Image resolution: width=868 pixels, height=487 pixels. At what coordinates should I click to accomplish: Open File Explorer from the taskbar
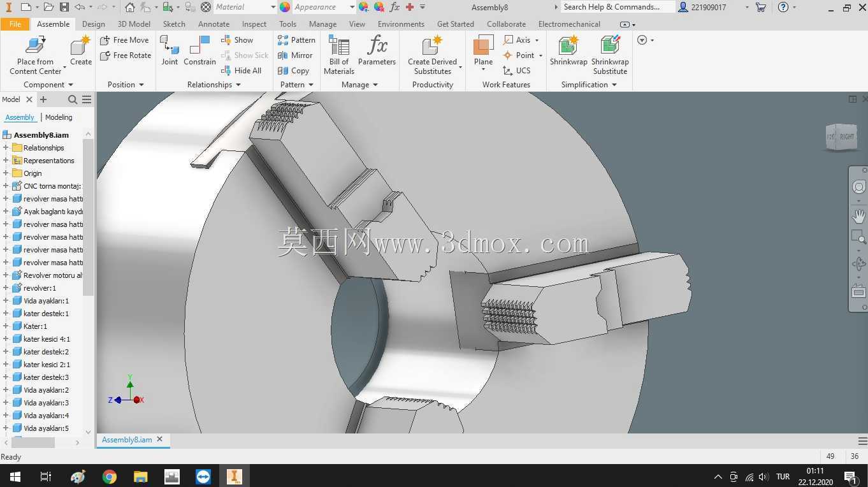[141, 476]
